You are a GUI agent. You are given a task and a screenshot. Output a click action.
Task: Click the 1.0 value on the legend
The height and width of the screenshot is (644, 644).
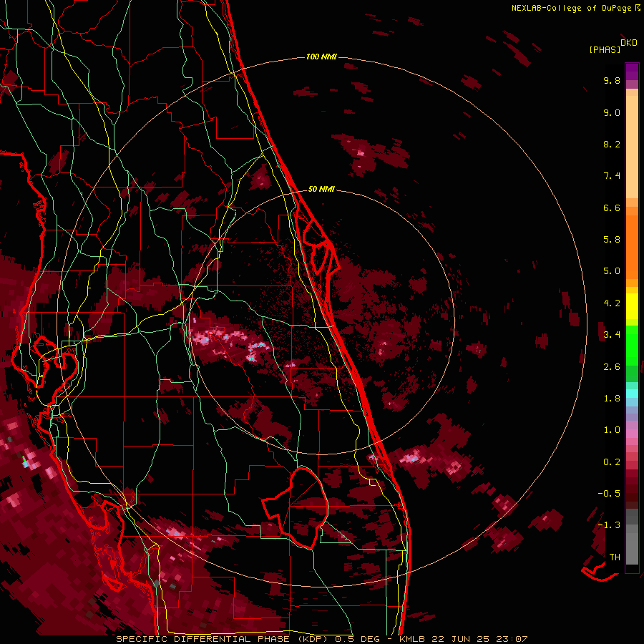(612, 430)
